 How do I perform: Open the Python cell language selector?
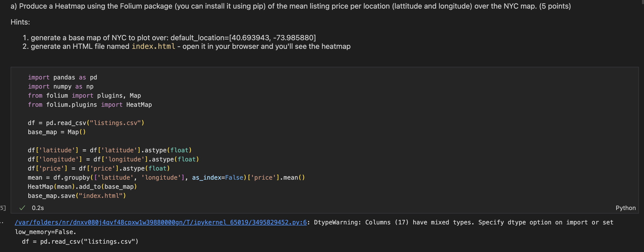coord(626,208)
